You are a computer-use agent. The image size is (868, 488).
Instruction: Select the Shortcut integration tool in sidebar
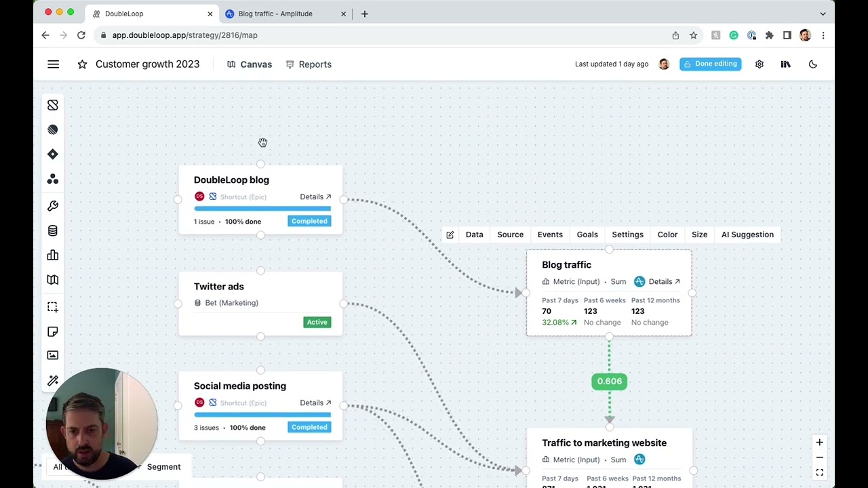(x=53, y=105)
